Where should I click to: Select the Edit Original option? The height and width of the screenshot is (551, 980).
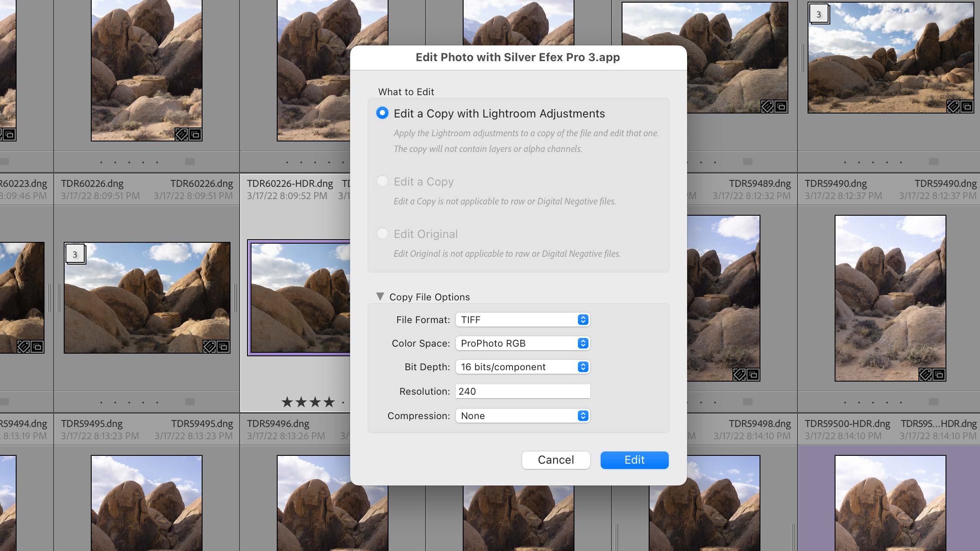(x=382, y=234)
